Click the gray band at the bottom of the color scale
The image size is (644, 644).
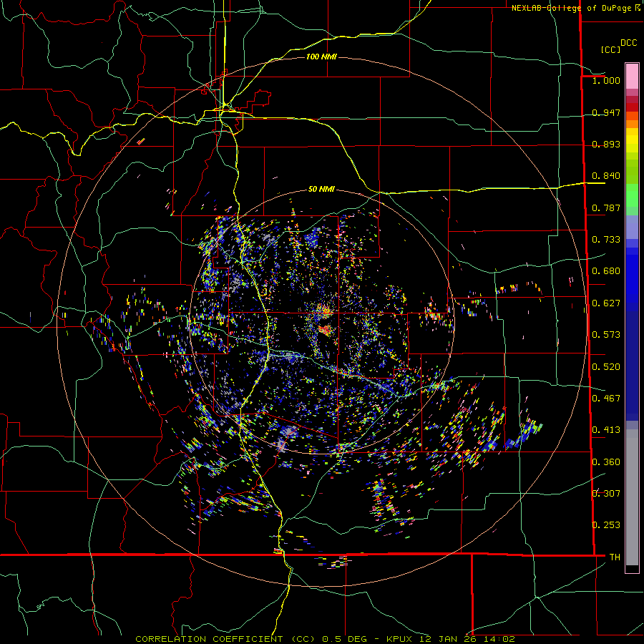coord(632,497)
